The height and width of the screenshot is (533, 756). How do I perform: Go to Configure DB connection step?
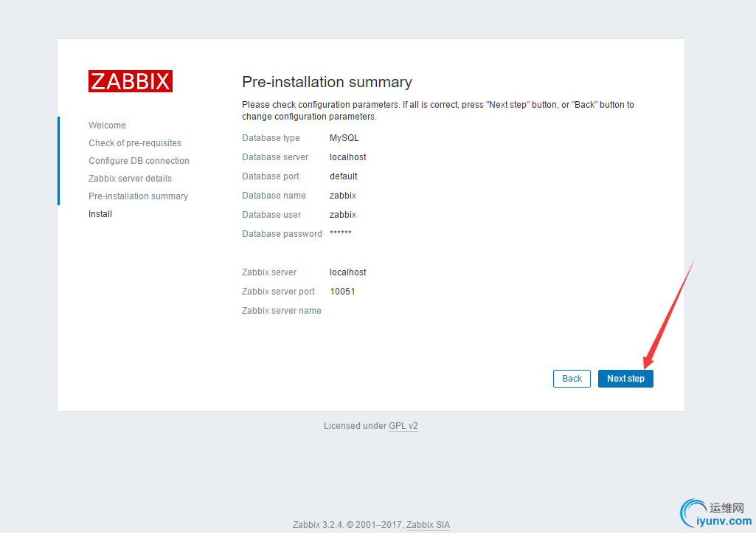pos(139,161)
